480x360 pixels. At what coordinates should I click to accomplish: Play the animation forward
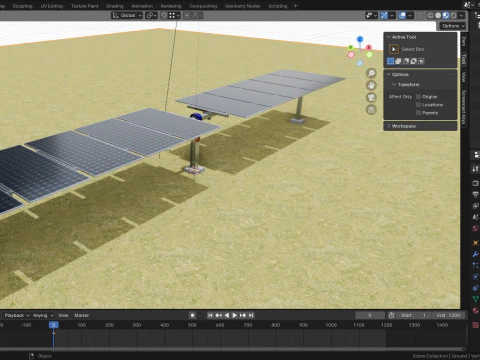[235, 315]
